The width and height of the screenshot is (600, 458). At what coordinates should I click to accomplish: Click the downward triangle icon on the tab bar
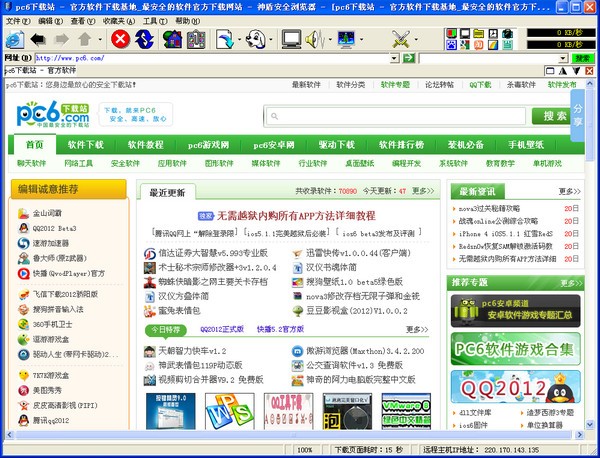click(576, 71)
